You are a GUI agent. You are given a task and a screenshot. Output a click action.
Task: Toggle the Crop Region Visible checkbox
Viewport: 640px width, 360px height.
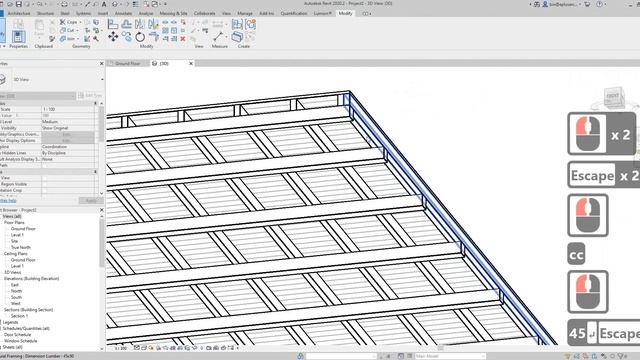coord(44,184)
